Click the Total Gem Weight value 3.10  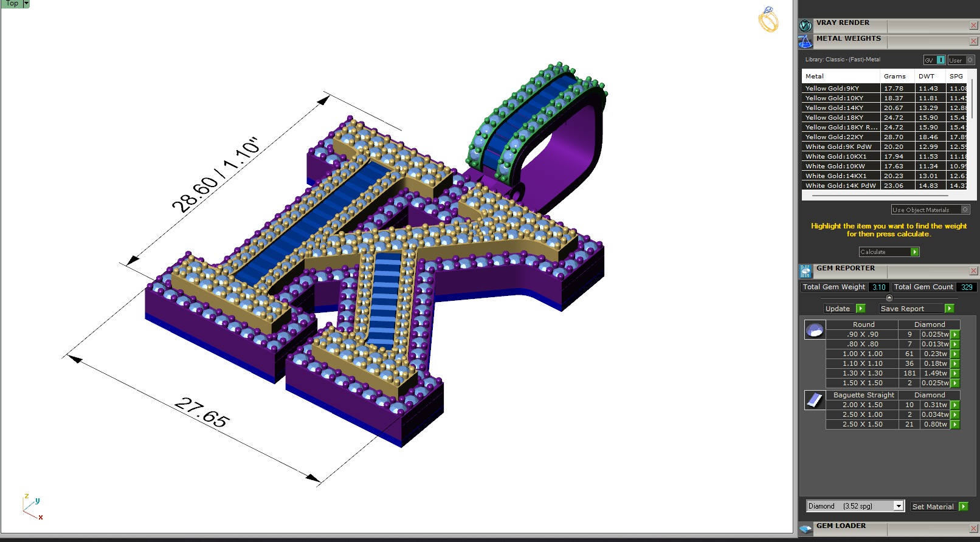point(878,287)
